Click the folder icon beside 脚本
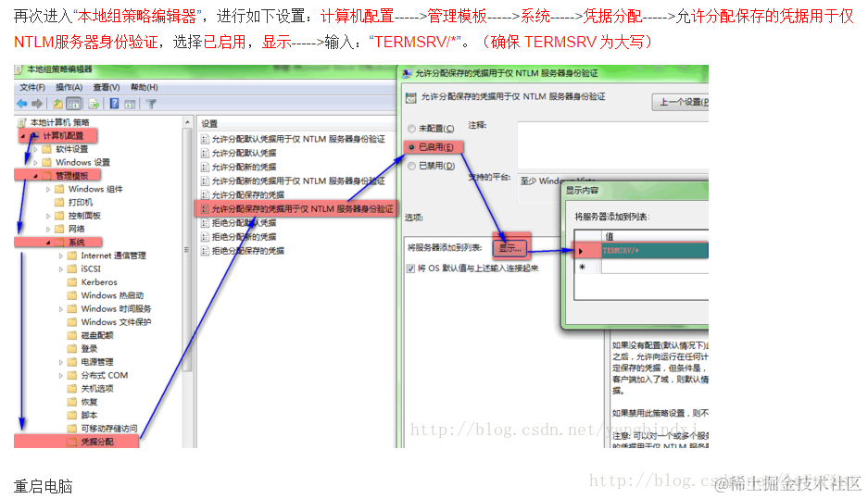868x499 pixels. click(72, 415)
